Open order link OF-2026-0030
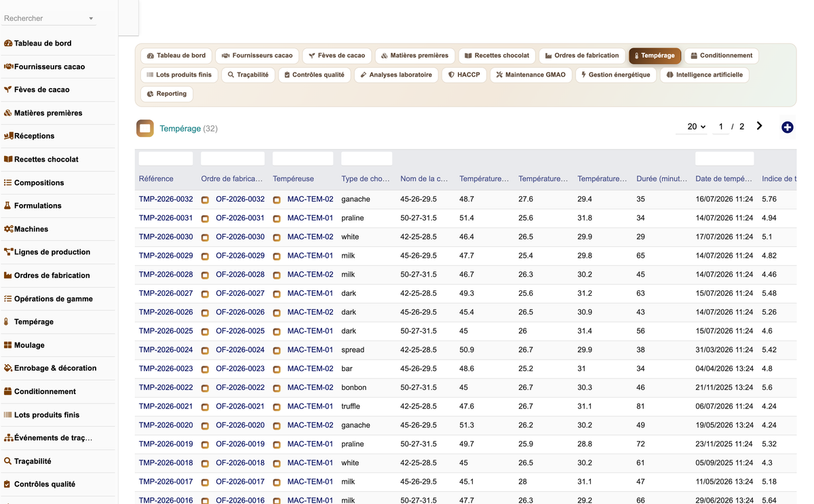This screenshot has width=814, height=504. pyautogui.click(x=240, y=237)
